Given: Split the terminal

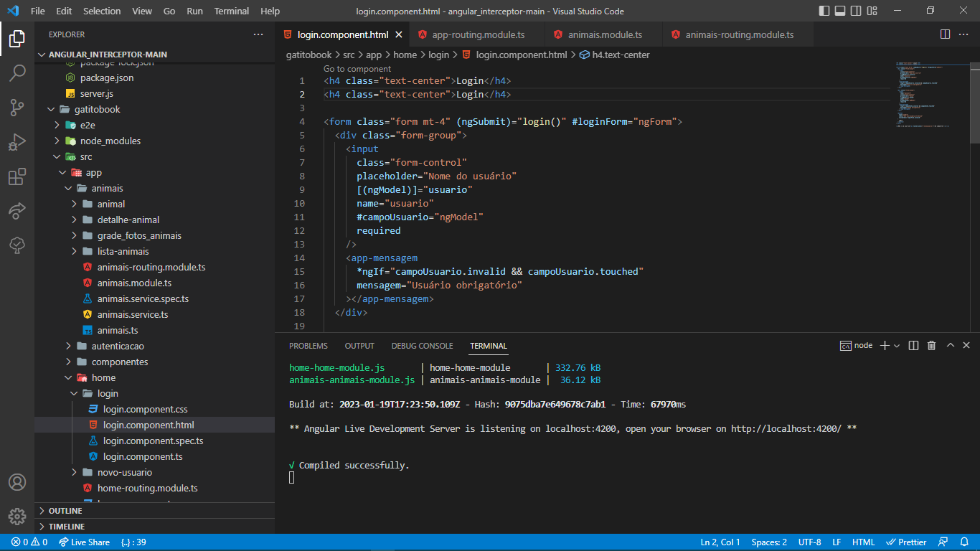Looking at the screenshot, I should coord(913,345).
